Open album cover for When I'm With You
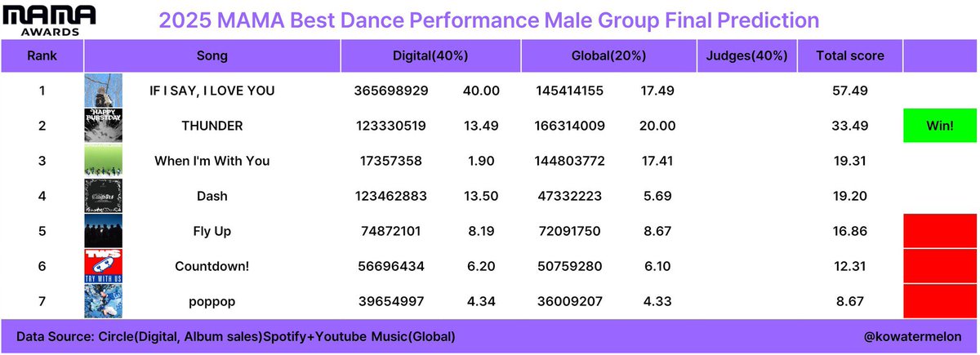Screen dimensions: 980x355 click(x=104, y=160)
